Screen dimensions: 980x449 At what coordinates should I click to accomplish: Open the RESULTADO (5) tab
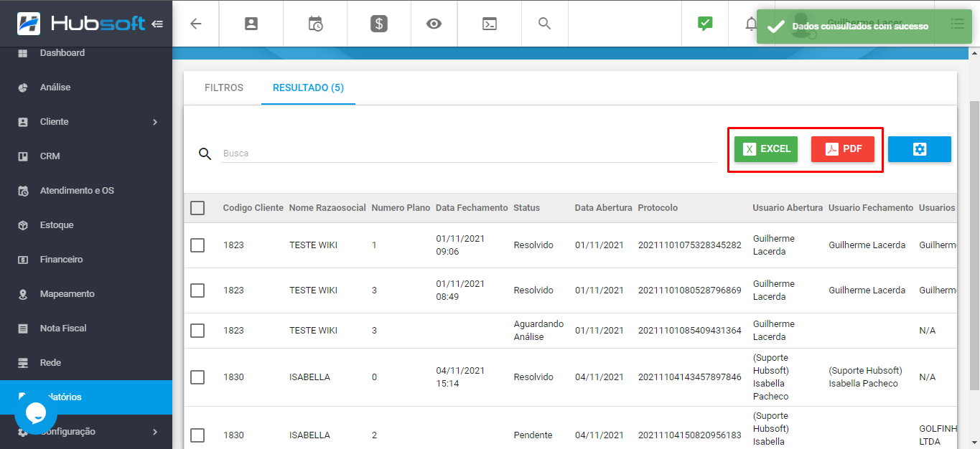click(308, 88)
